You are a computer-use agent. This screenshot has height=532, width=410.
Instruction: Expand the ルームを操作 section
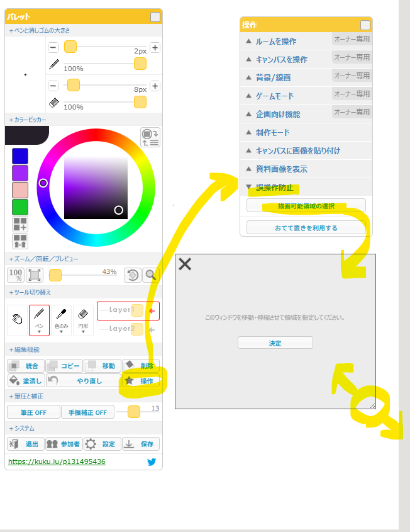306,42
